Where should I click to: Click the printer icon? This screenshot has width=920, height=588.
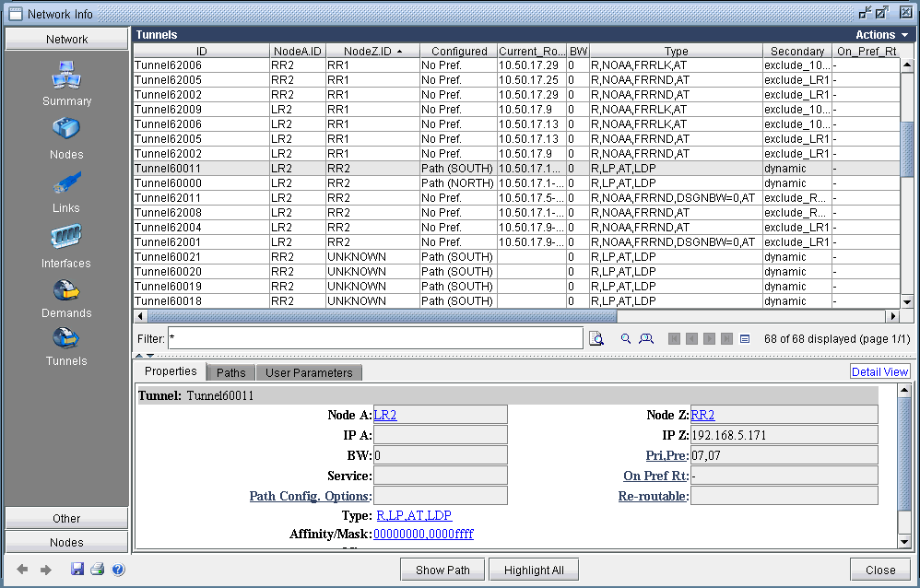pos(98,570)
